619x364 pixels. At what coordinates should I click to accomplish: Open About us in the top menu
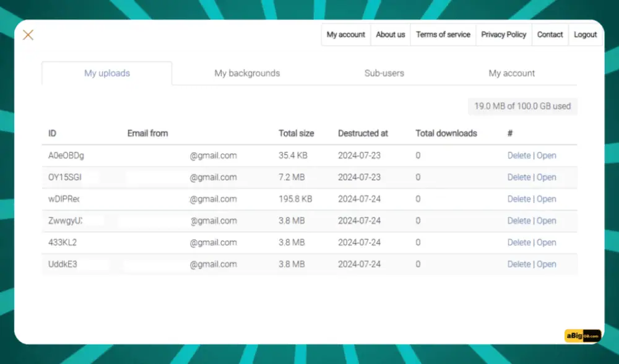click(391, 35)
